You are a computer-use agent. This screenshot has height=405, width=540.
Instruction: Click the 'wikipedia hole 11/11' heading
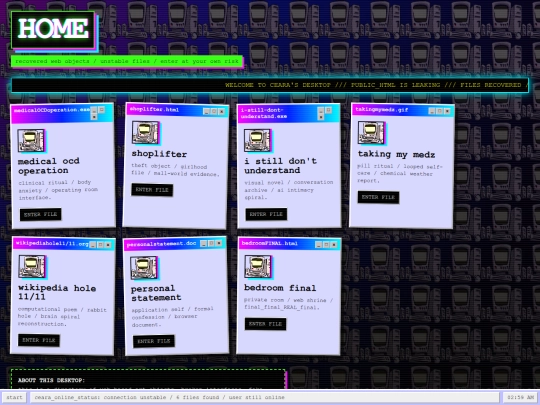57,292
